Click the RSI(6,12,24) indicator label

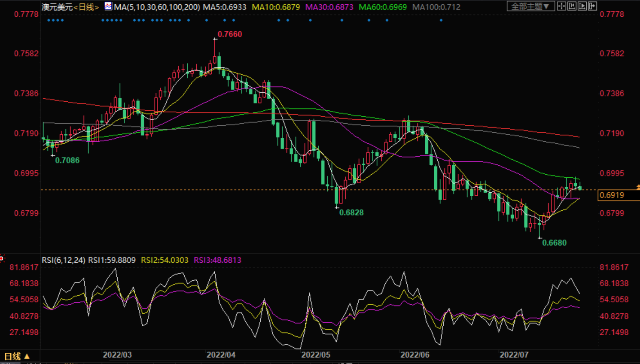(x=63, y=260)
